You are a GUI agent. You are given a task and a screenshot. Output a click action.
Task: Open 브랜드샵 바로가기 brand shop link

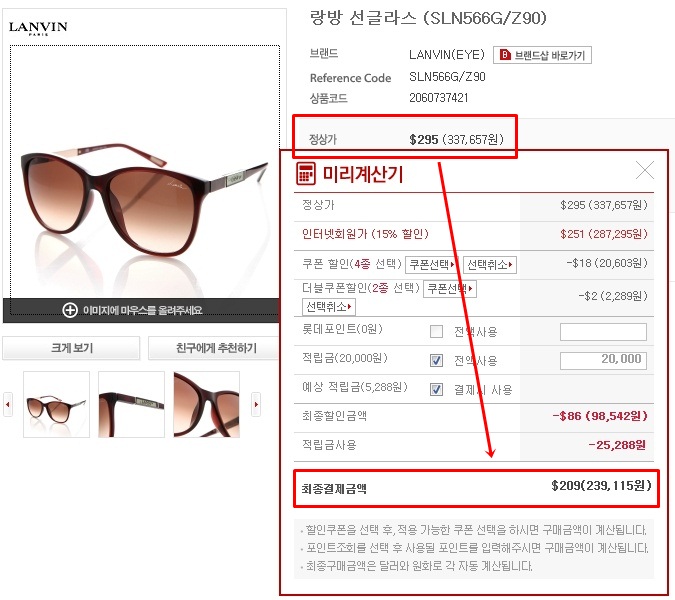(542, 55)
